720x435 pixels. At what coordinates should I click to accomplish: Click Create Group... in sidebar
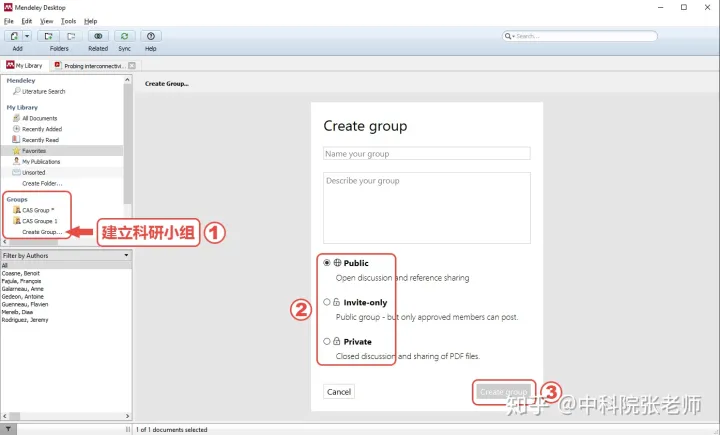click(x=42, y=232)
